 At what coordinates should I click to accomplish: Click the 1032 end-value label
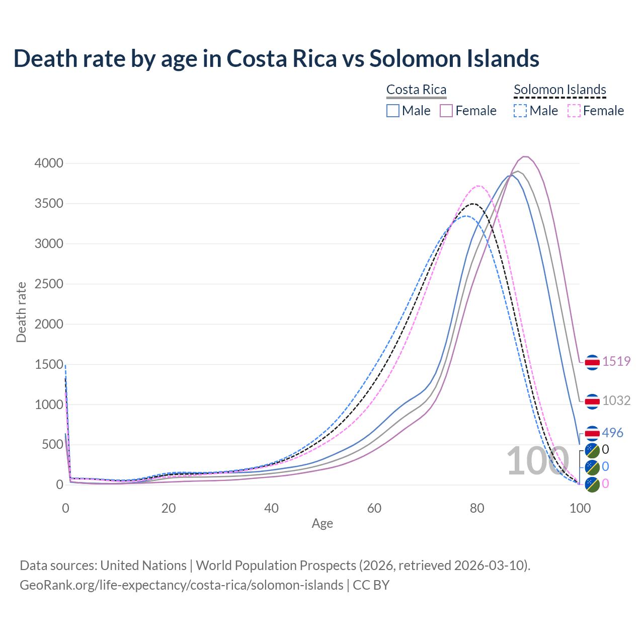616,401
